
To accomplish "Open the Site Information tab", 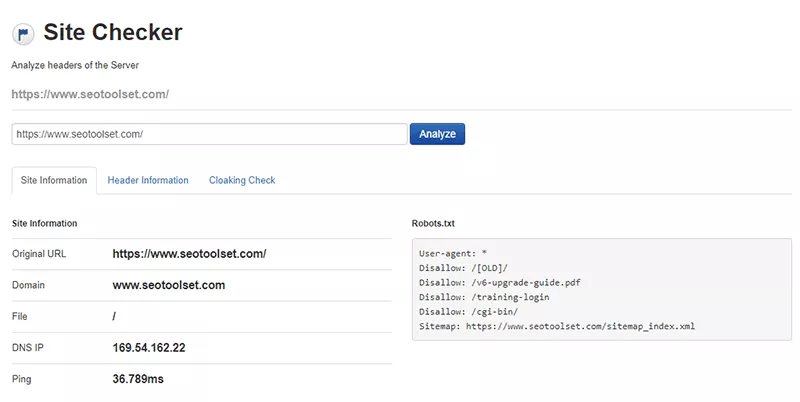I will point(54,180).
